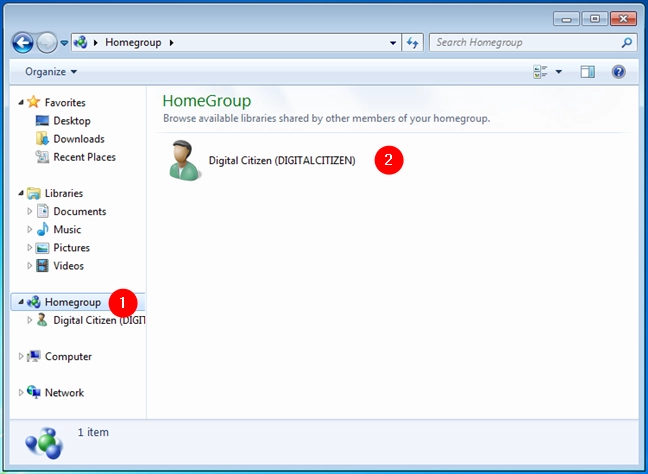This screenshot has height=474, width=648.
Task: Click the Homegroup icon in details pane
Action: (x=44, y=443)
